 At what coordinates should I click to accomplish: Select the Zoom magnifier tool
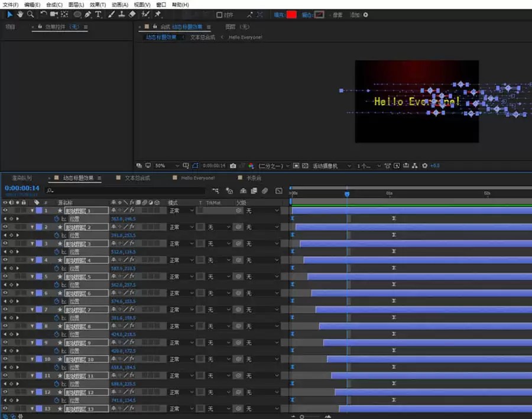point(31,14)
